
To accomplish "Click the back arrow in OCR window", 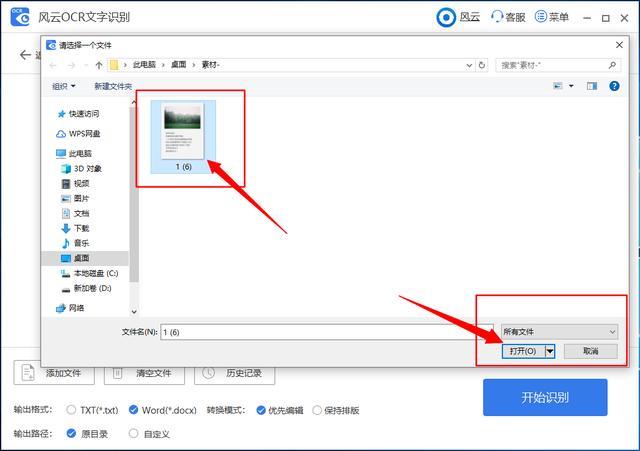I will [25, 55].
